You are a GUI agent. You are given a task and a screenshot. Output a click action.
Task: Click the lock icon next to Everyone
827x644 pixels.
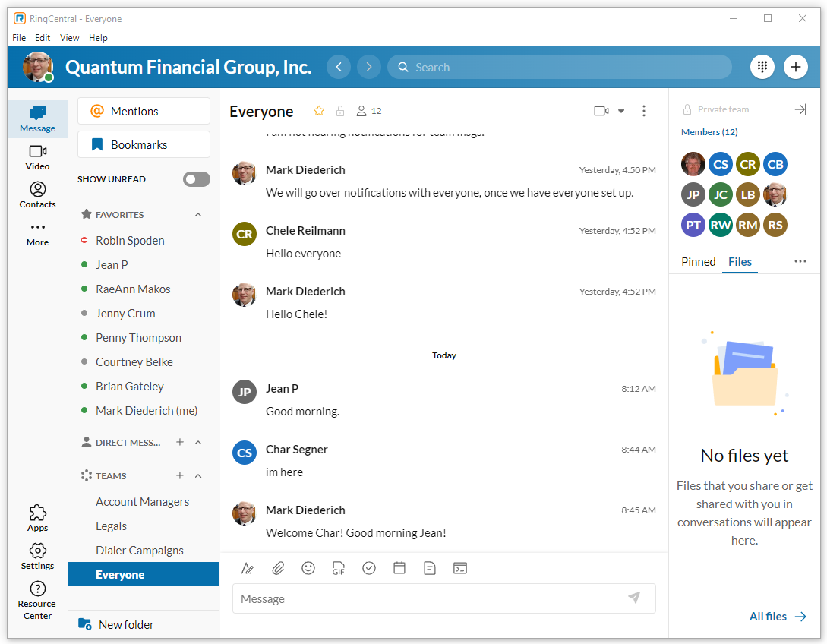340,111
